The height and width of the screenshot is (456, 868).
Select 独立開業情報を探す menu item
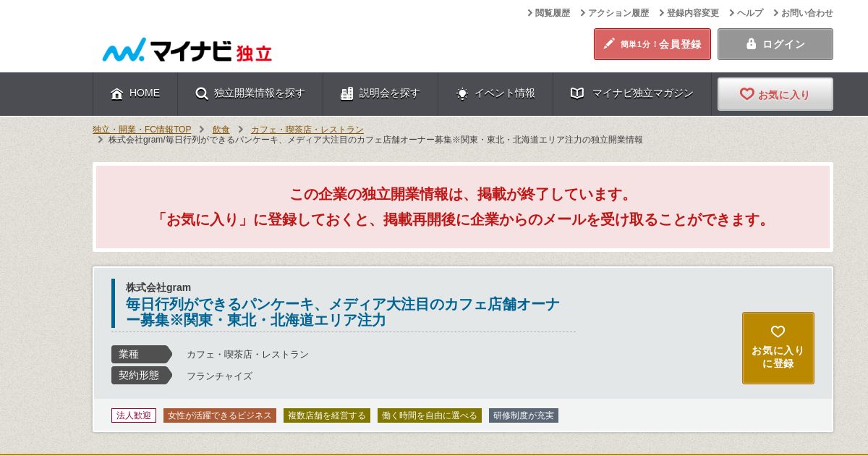[250, 93]
